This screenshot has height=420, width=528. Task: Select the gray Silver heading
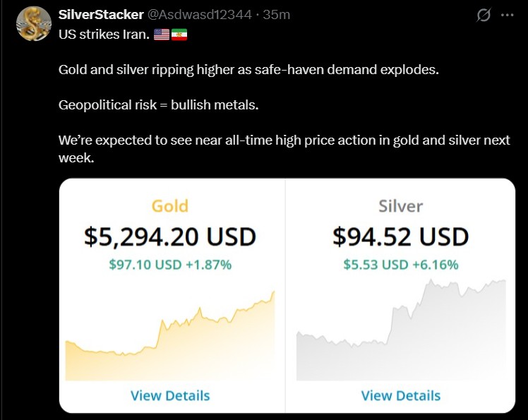[400, 206]
